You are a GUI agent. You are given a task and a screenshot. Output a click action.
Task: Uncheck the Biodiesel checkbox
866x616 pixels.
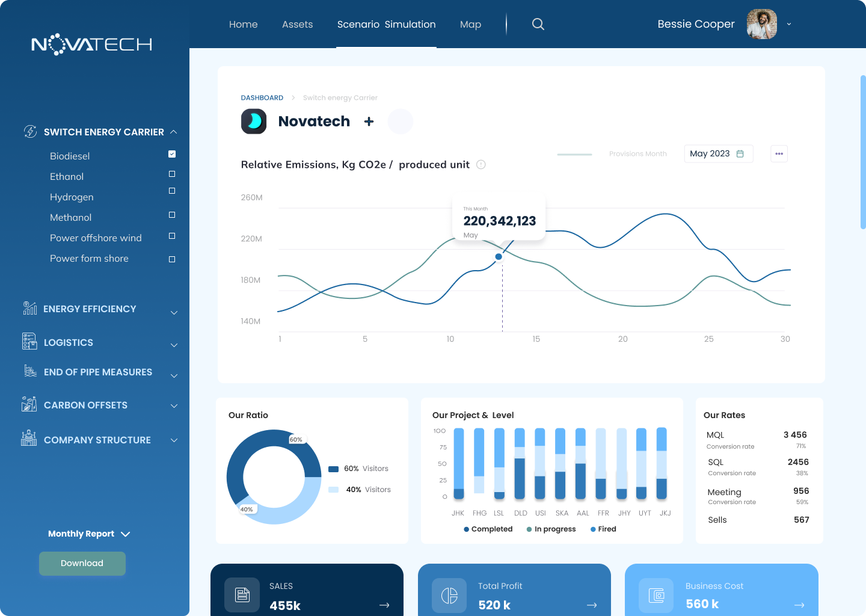[172, 154]
